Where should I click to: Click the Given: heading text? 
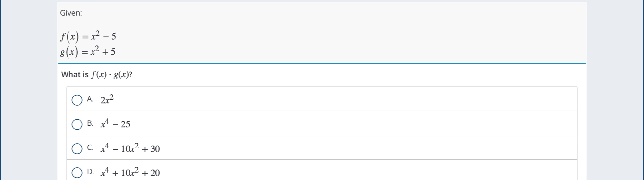(71, 13)
